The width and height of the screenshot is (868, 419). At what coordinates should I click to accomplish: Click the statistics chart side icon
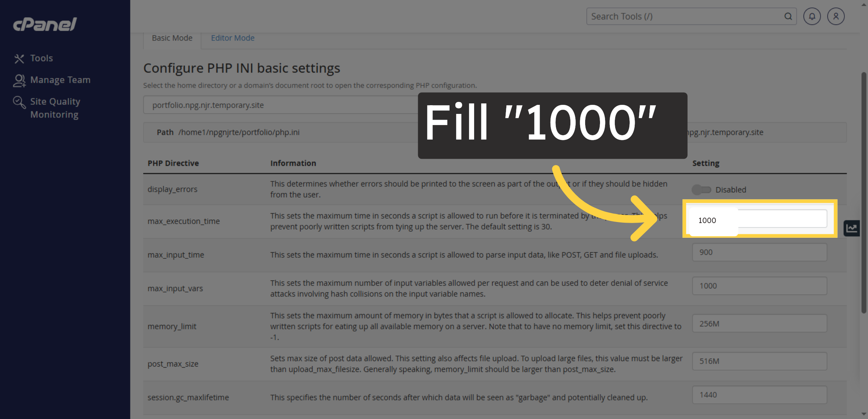click(x=851, y=228)
